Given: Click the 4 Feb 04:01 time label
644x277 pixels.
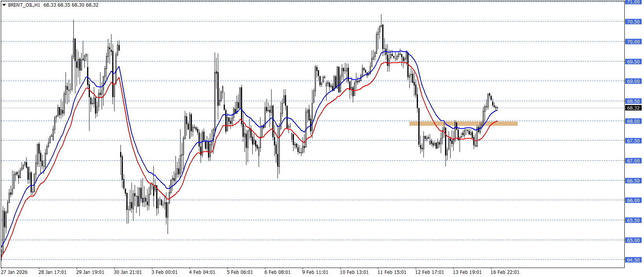Looking at the screenshot, I should point(202,272).
